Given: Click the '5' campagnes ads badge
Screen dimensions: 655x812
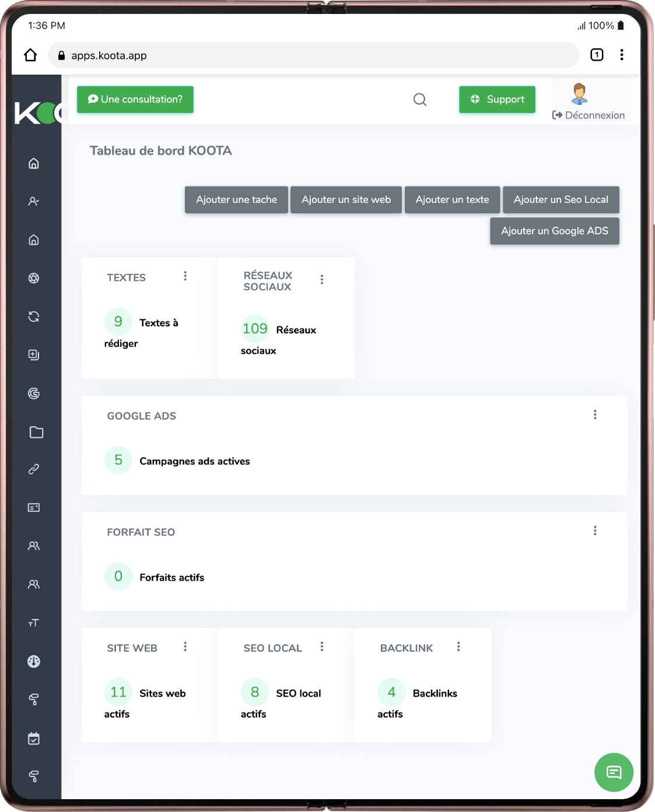Looking at the screenshot, I should tap(118, 461).
